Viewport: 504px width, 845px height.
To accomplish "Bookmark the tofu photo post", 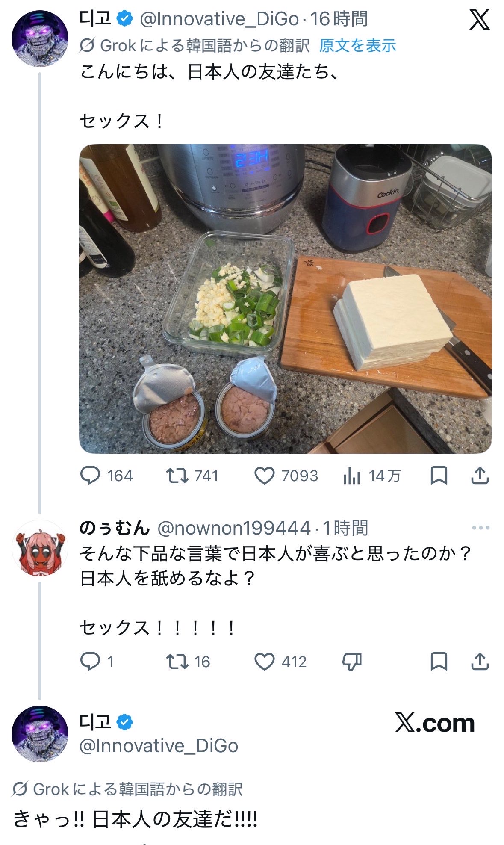I will [x=439, y=476].
